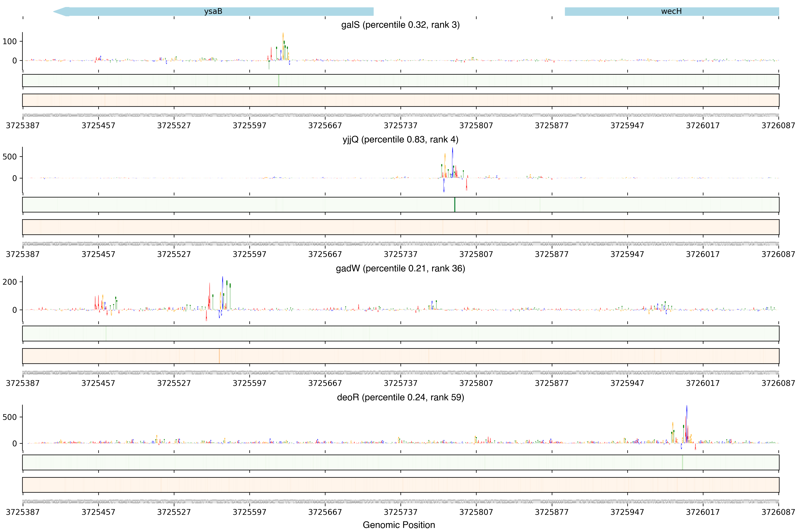
Task: Click the dark green stripe in yjjQ heatmap
Action: pos(455,205)
